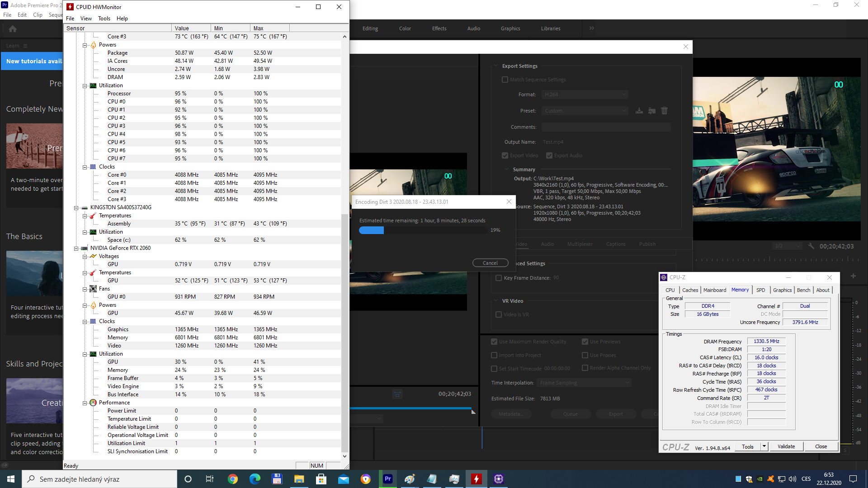This screenshot has height=488, width=868.
Task: Click the save preset icon
Action: point(639,111)
